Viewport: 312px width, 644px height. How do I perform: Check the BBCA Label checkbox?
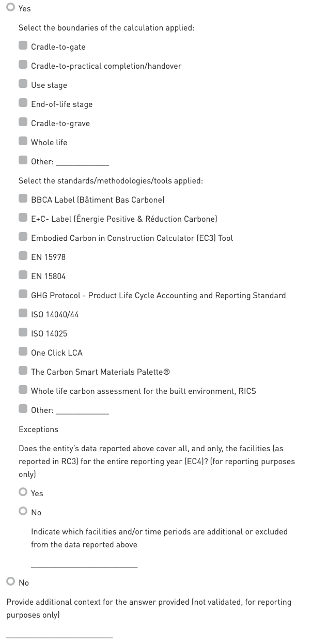point(23,199)
